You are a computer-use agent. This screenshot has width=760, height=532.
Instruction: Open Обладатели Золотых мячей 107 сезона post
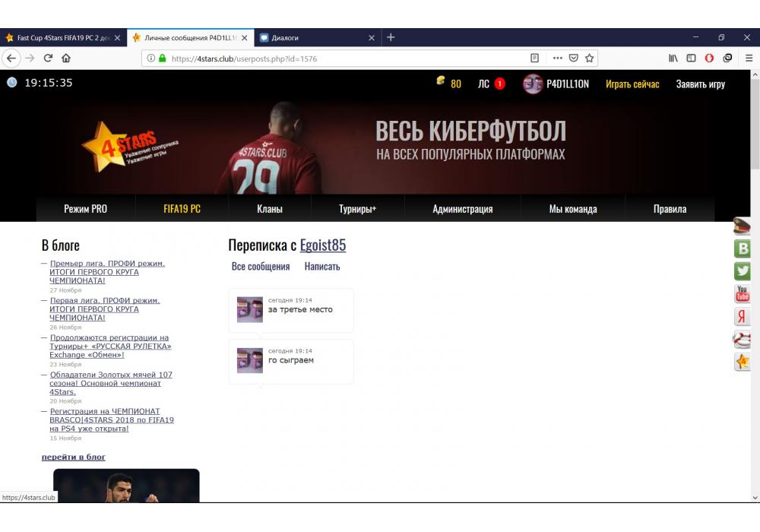click(x=111, y=383)
